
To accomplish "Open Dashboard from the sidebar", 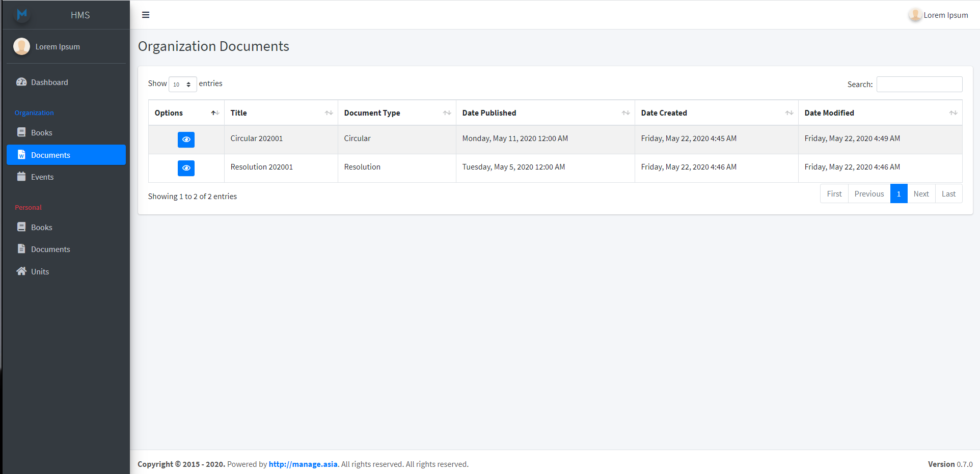I will coord(49,82).
